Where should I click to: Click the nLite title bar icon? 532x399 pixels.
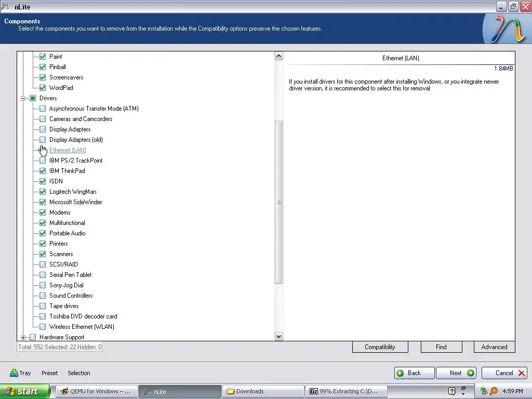click(x=5, y=6)
